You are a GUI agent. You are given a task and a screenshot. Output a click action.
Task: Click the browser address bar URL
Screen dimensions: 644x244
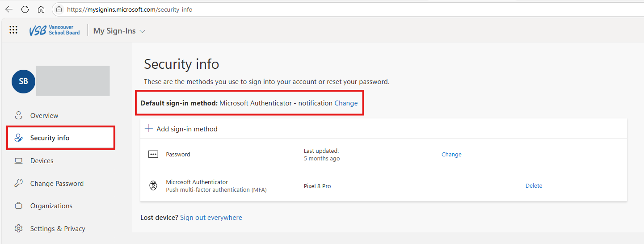(x=130, y=9)
